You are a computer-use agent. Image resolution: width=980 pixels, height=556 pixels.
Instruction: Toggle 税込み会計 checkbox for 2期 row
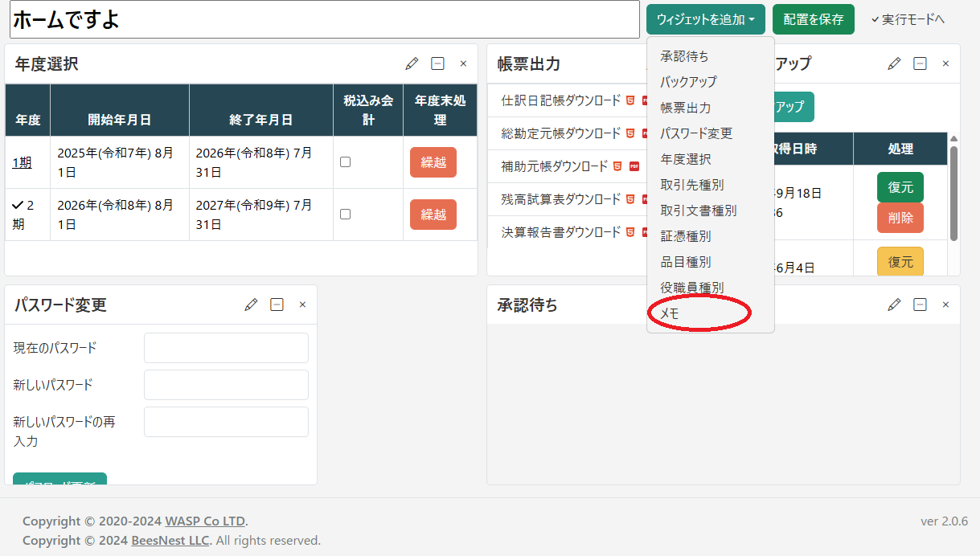[345, 214]
